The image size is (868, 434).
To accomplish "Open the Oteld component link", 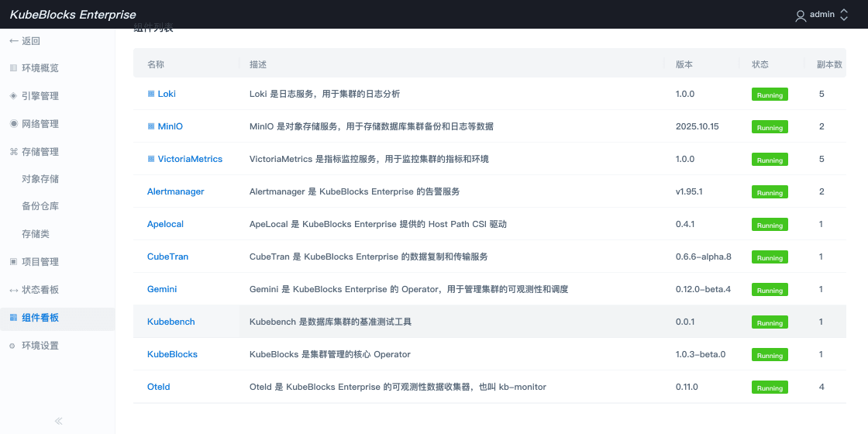I will click(158, 387).
